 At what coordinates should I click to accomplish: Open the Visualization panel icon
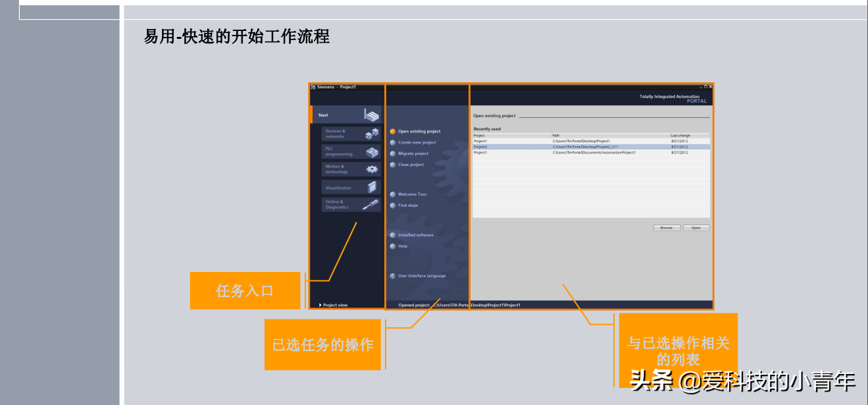(372, 188)
